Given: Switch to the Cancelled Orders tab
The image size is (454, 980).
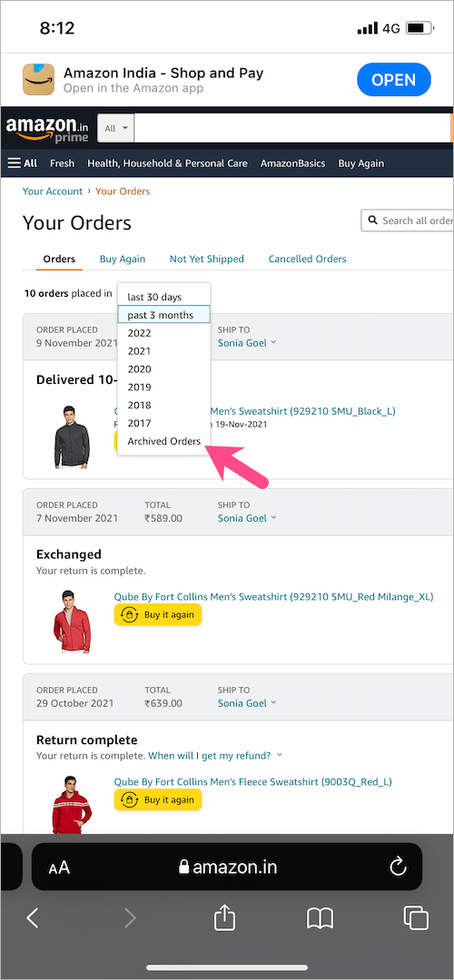Looking at the screenshot, I should click(x=307, y=259).
